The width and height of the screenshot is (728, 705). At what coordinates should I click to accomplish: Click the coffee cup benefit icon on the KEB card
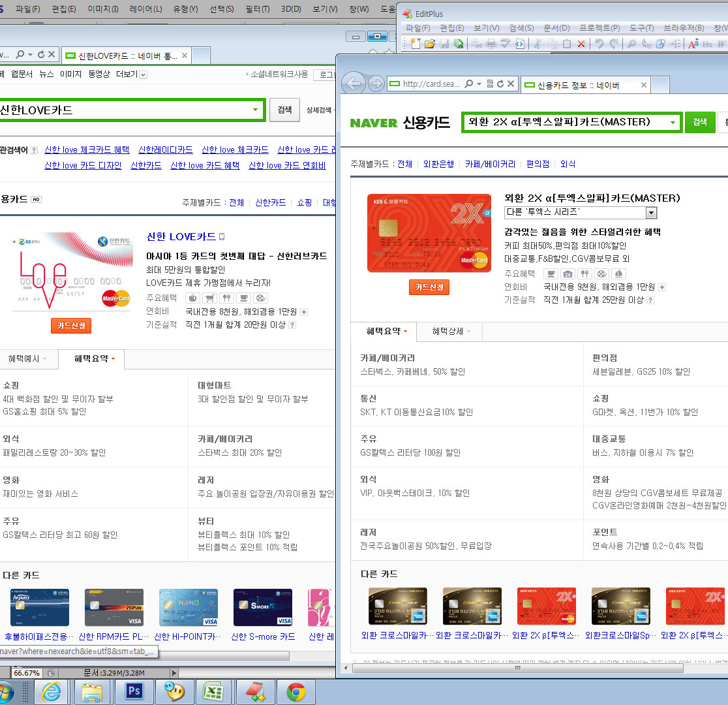coord(551,274)
